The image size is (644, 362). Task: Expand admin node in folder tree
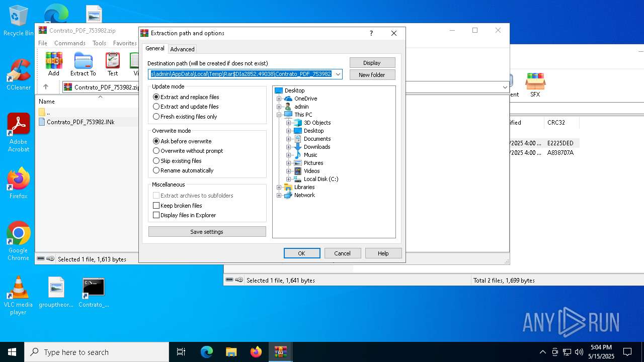pos(279,107)
